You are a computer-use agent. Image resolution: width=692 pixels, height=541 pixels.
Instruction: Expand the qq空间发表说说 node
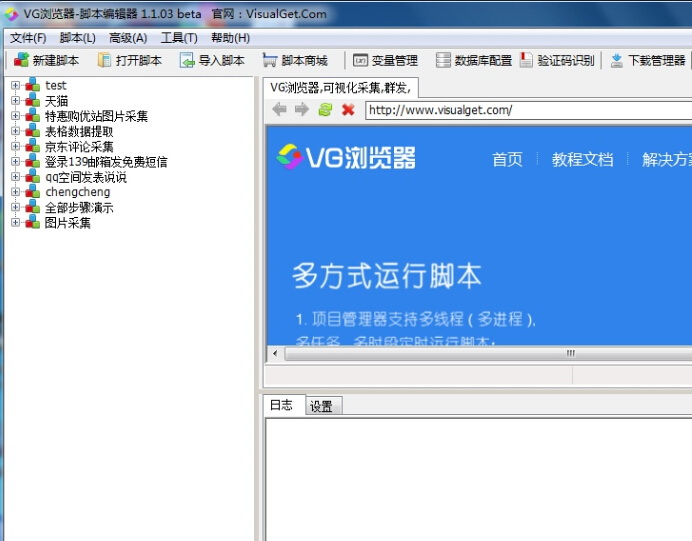[x=15, y=177]
